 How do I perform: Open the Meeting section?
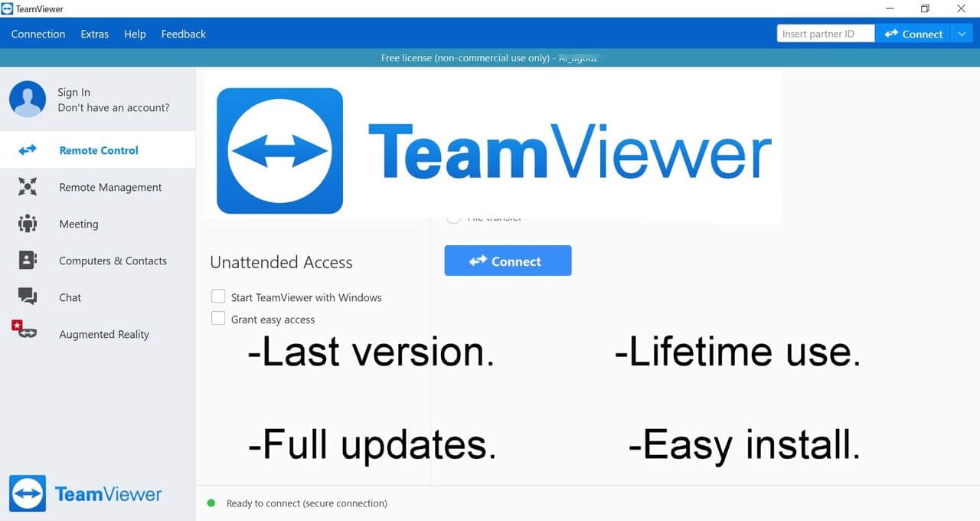(x=98, y=224)
